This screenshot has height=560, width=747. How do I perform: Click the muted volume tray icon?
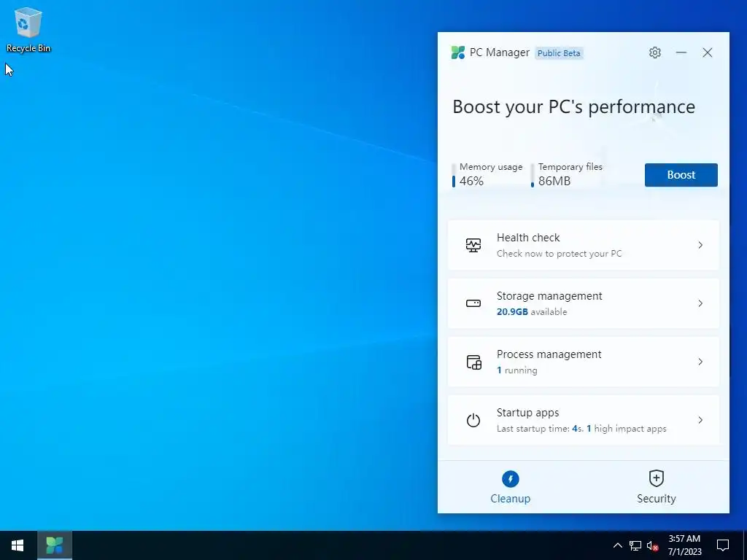[x=653, y=545]
